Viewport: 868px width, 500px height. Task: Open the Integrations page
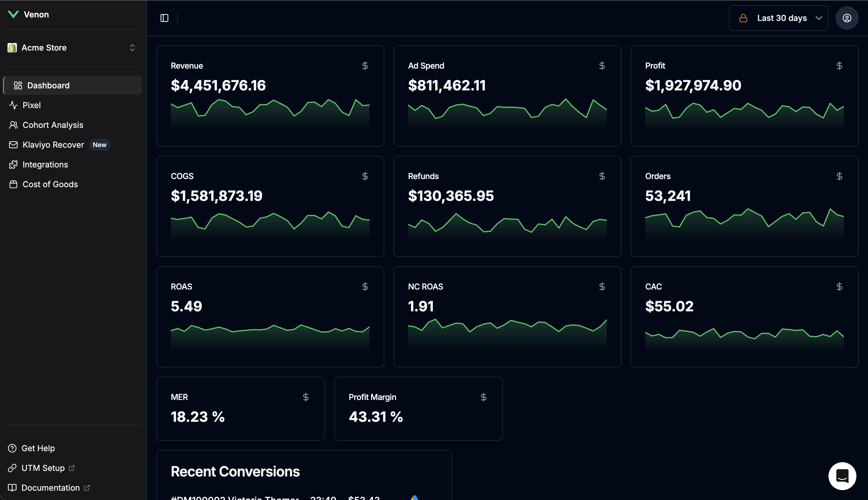[x=45, y=165]
